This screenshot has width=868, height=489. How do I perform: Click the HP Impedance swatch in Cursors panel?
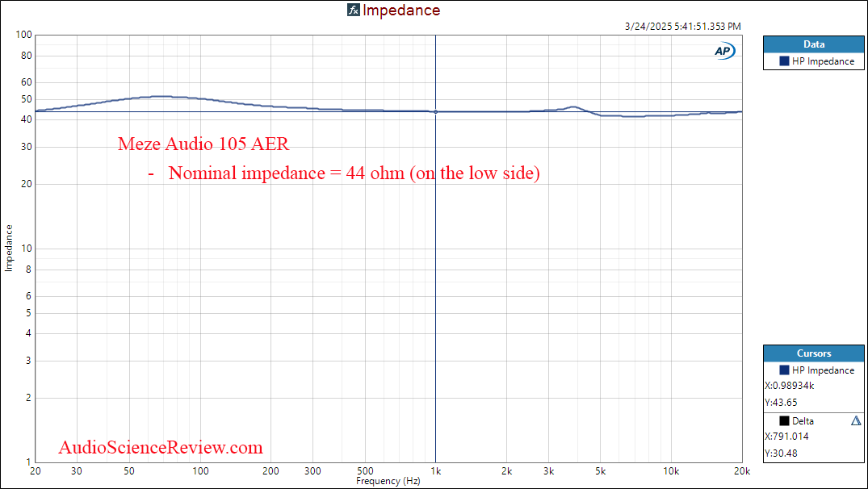tap(784, 370)
